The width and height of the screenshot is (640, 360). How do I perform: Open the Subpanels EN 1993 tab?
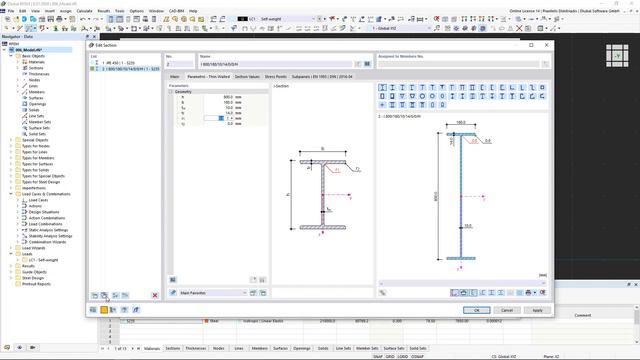322,76
